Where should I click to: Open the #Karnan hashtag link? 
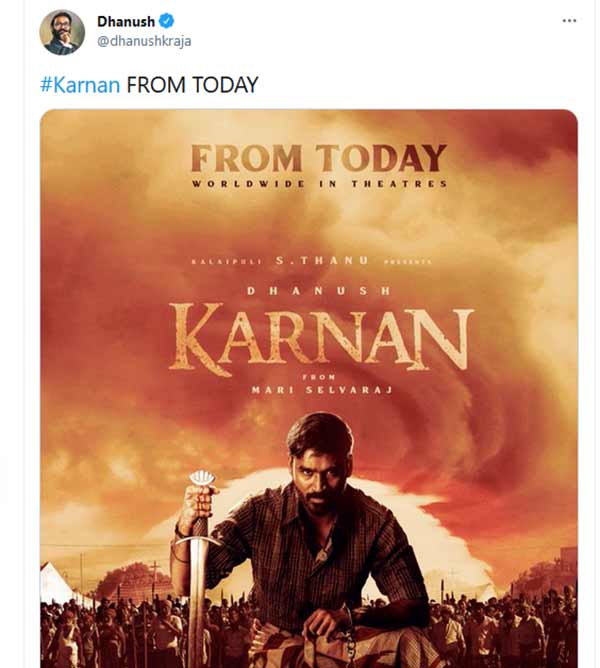[x=80, y=85]
